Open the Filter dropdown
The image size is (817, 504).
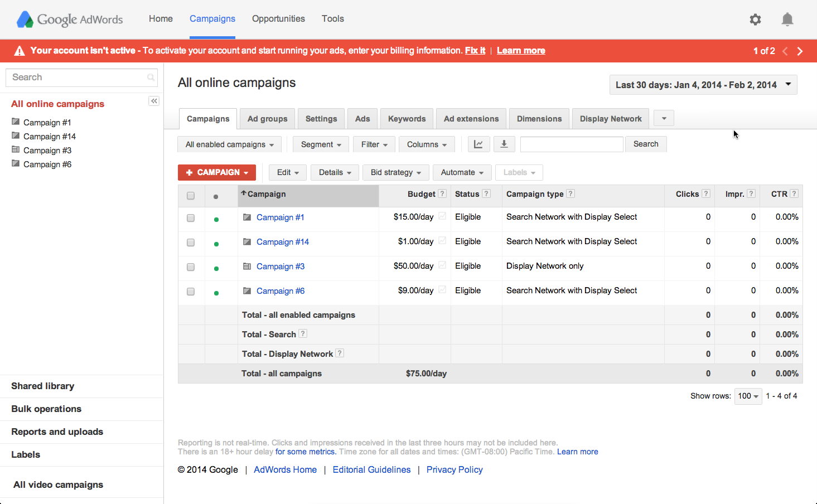[374, 144]
